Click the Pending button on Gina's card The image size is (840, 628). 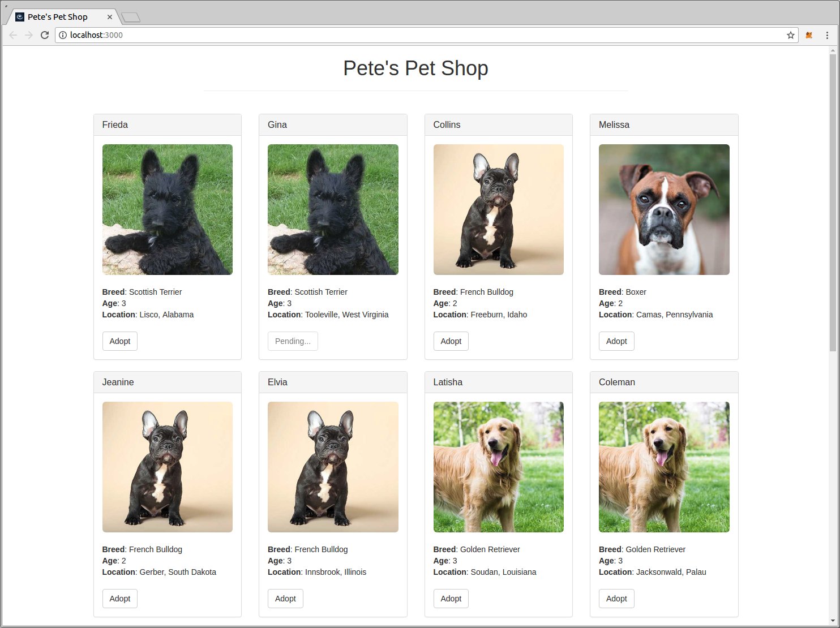coord(293,341)
